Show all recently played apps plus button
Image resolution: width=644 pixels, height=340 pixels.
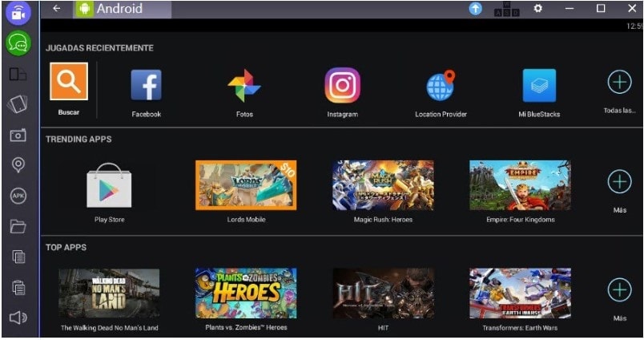(x=619, y=83)
